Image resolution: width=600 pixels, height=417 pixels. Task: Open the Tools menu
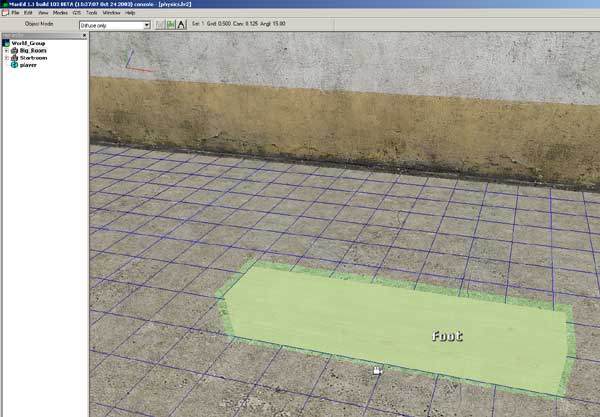[x=91, y=13]
